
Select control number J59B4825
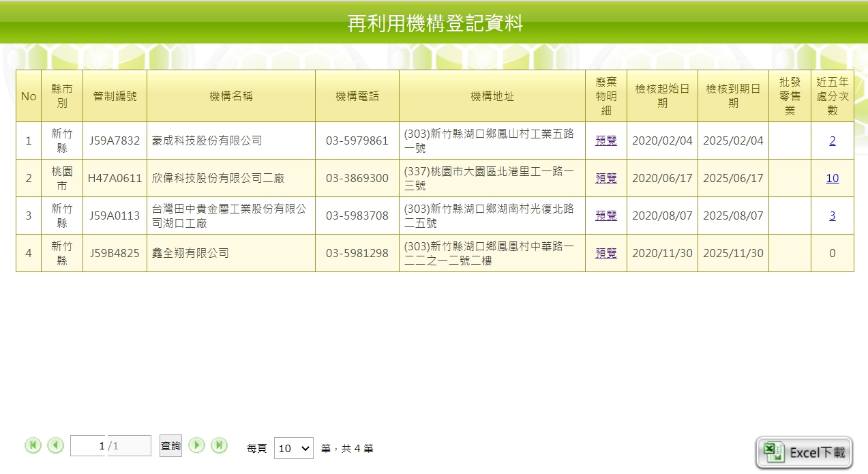115,253
